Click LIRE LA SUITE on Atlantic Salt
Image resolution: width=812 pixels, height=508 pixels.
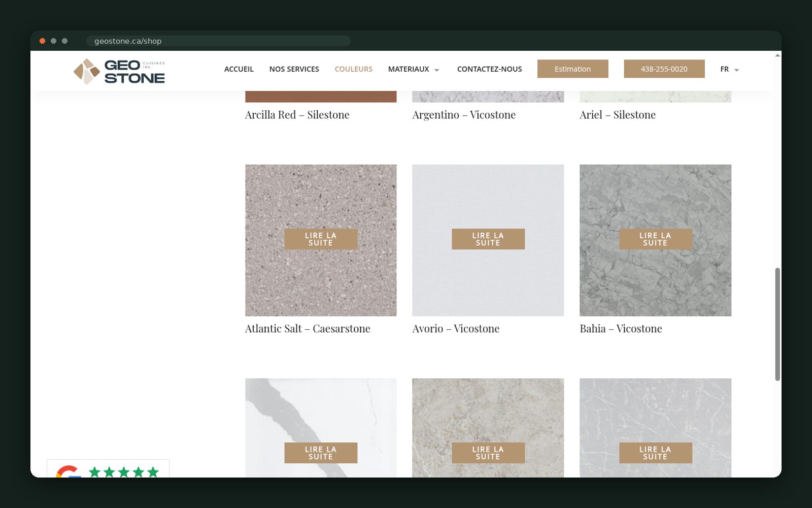321,239
